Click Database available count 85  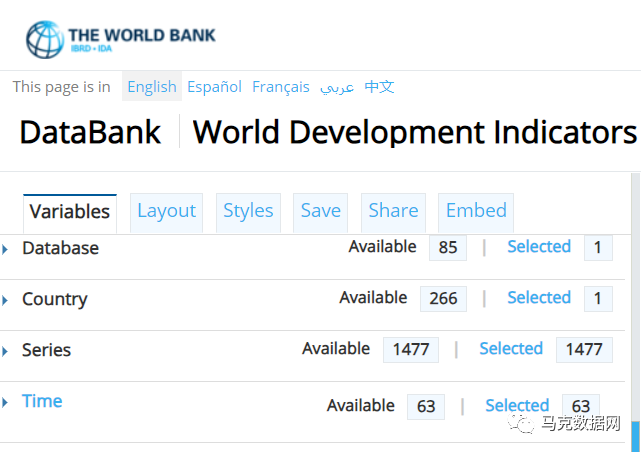point(448,247)
